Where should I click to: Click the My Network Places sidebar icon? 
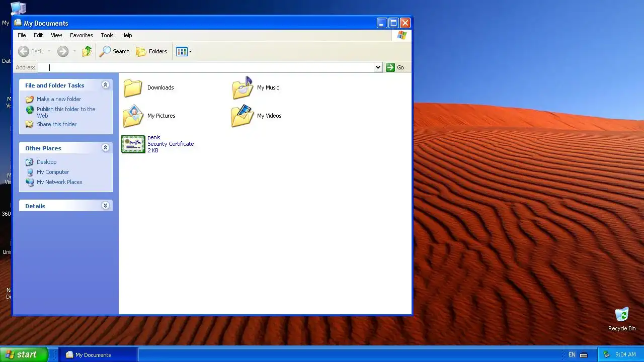pyautogui.click(x=30, y=182)
